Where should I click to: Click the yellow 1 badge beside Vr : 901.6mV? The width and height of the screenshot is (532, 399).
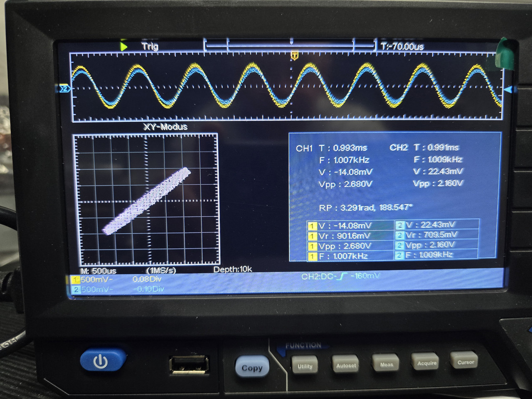(312, 236)
